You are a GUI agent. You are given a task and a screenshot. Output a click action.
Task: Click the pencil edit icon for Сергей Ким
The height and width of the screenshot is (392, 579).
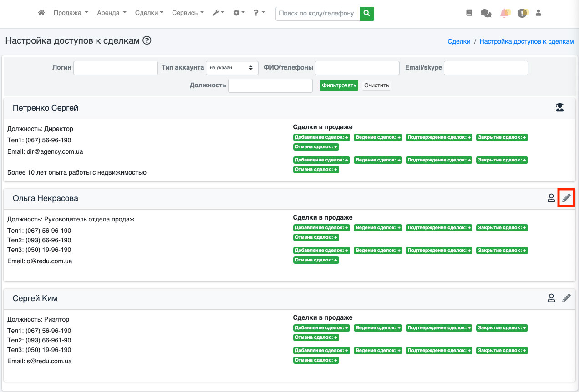(x=566, y=298)
